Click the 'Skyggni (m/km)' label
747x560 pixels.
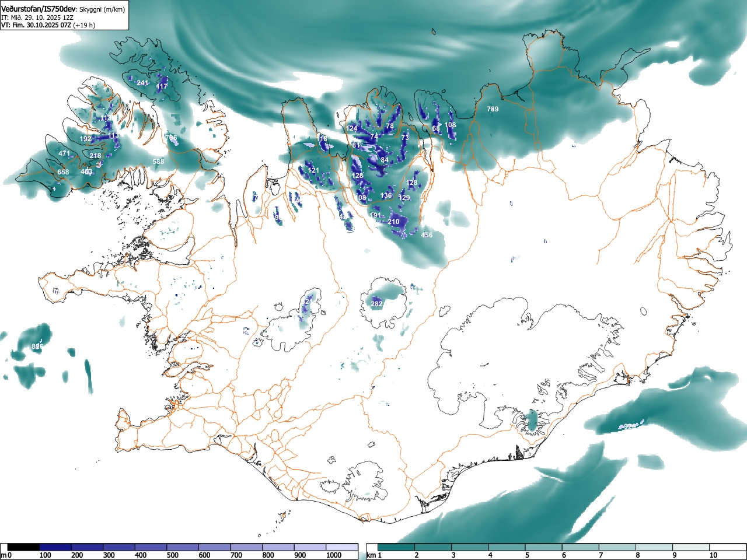coord(102,10)
